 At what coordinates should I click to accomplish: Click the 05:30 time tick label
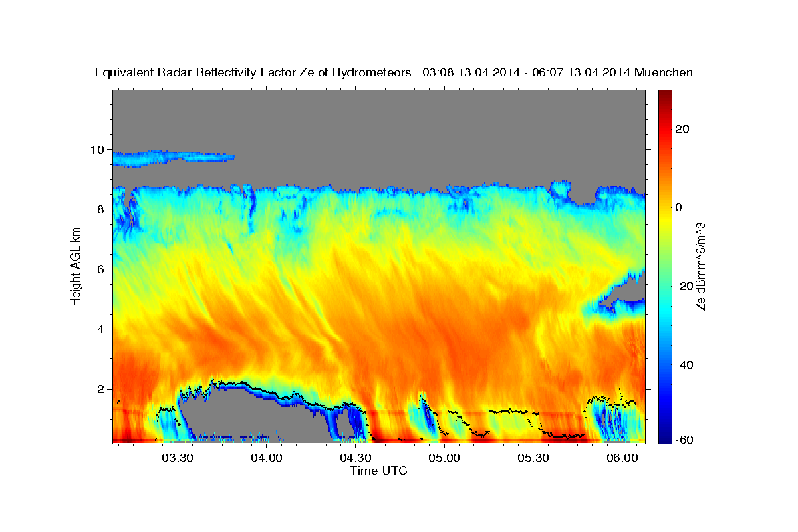533,458
